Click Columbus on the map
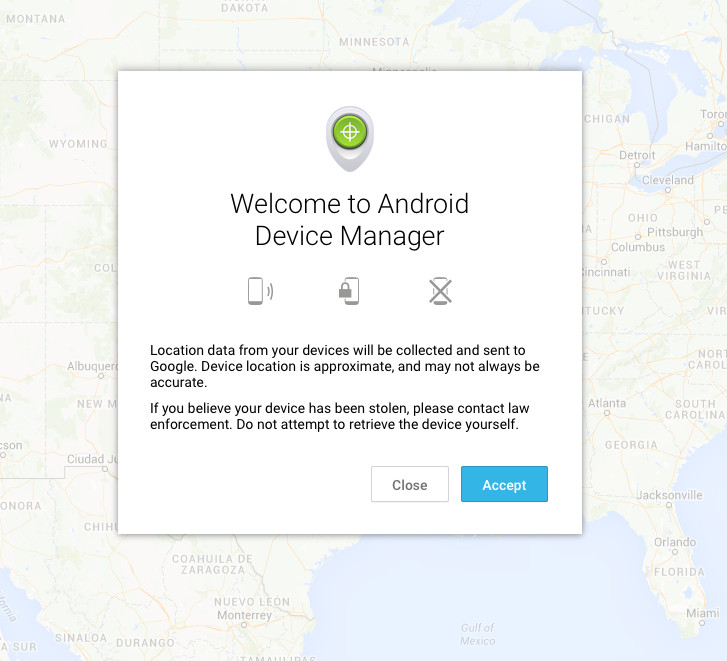 click(638, 247)
